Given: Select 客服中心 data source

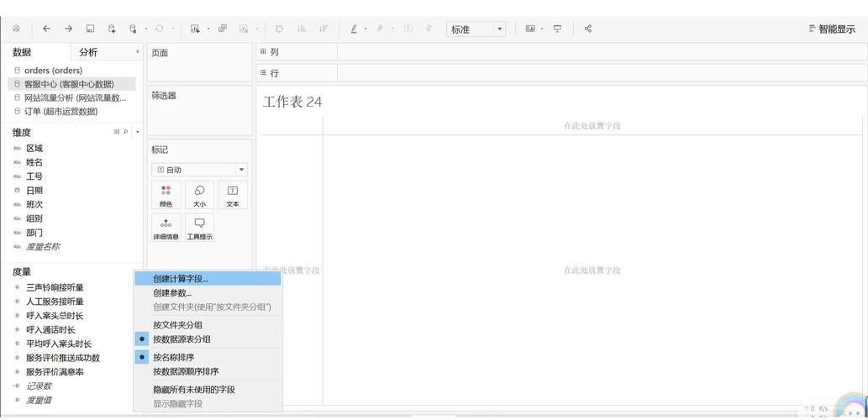Looking at the screenshot, I should pos(72,84).
